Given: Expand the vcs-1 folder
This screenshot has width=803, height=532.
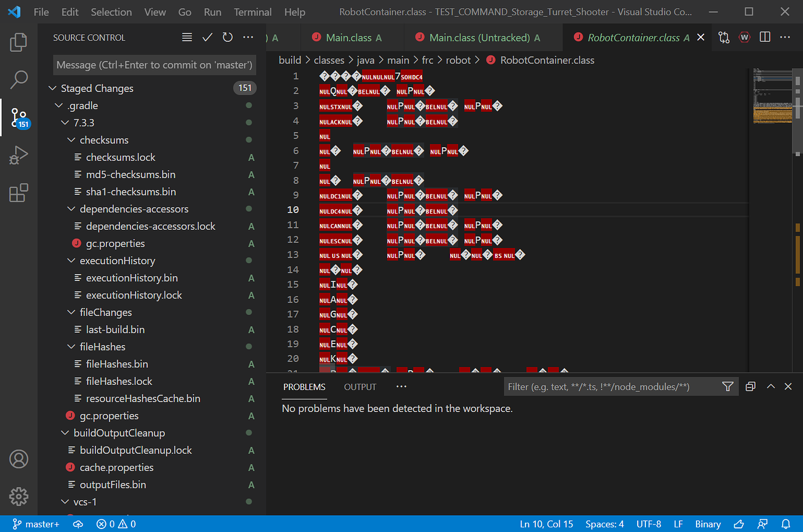Looking at the screenshot, I should [65, 501].
